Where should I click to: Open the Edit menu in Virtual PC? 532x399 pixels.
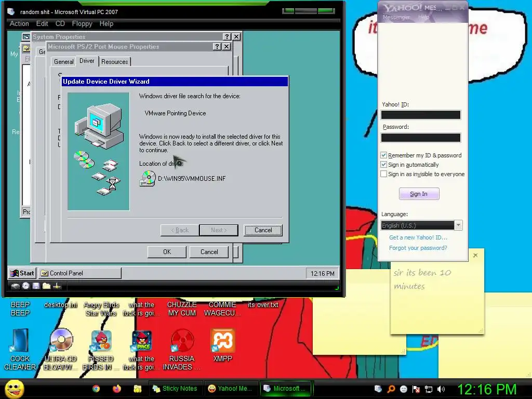(42, 24)
